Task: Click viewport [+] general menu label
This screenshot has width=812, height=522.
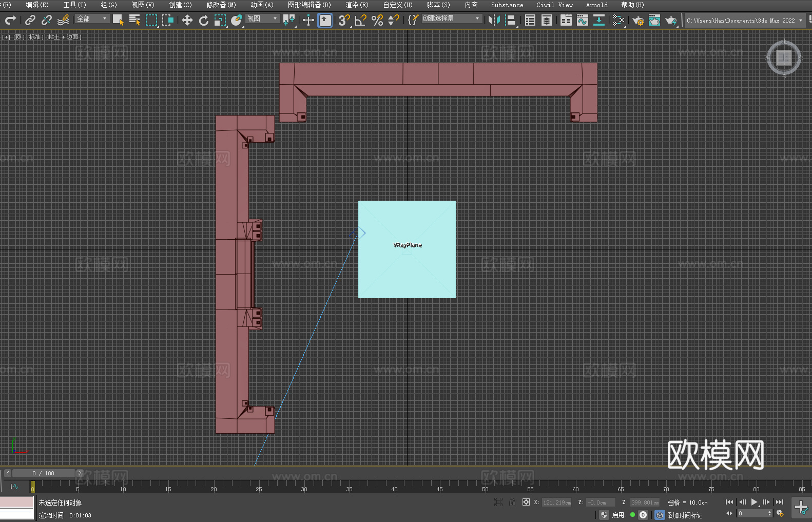Action: tap(6, 37)
